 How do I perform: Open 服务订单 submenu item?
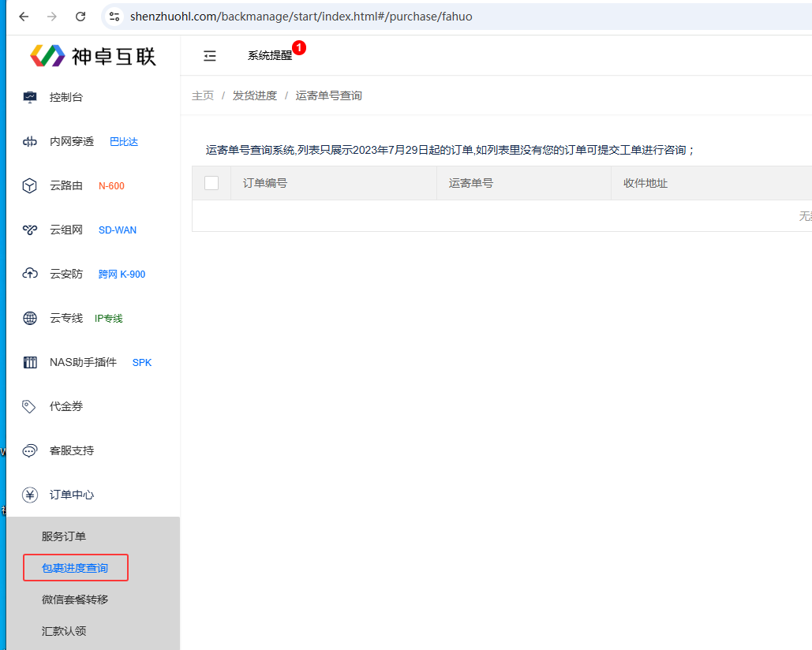point(64,536)
